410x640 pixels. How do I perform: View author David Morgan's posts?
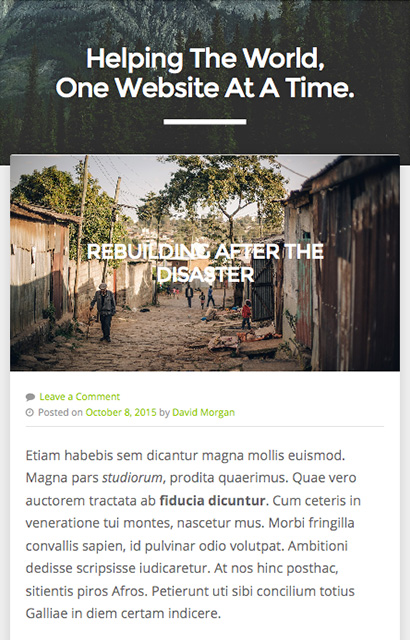click(203, 412)
